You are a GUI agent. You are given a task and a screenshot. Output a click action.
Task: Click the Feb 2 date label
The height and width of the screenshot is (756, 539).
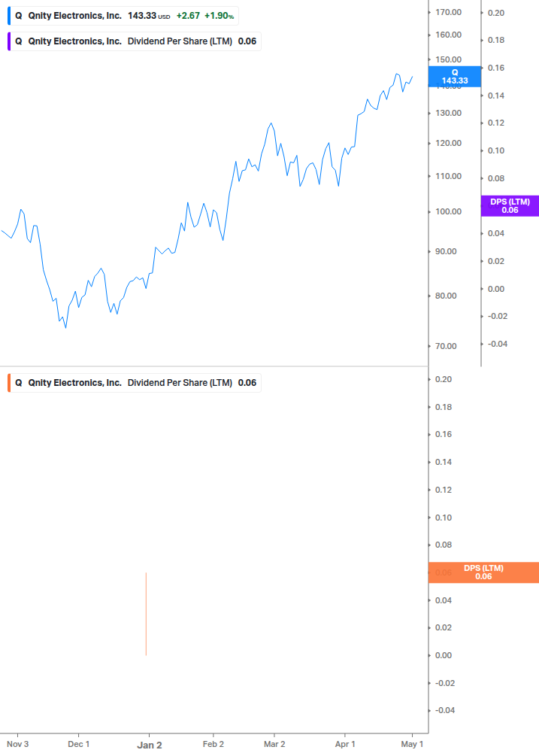[213, 745]
